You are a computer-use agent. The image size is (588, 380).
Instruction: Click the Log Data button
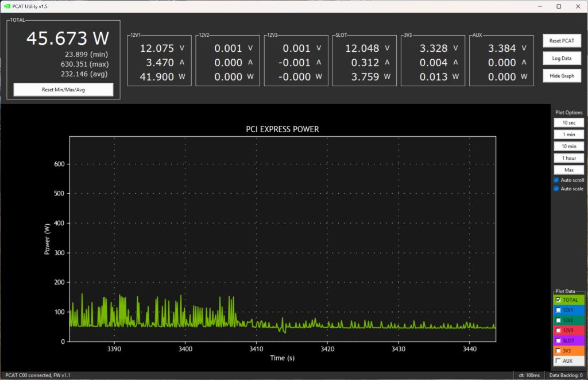point(562,58)
